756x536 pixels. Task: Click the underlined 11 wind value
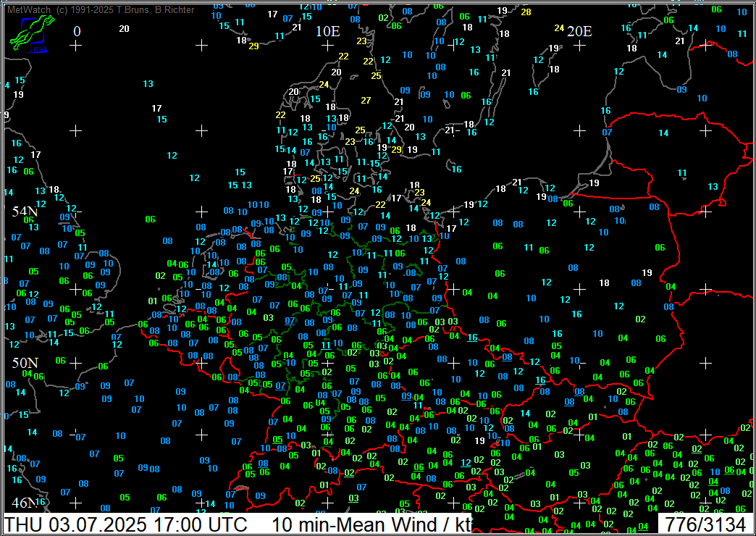[326, 346]
